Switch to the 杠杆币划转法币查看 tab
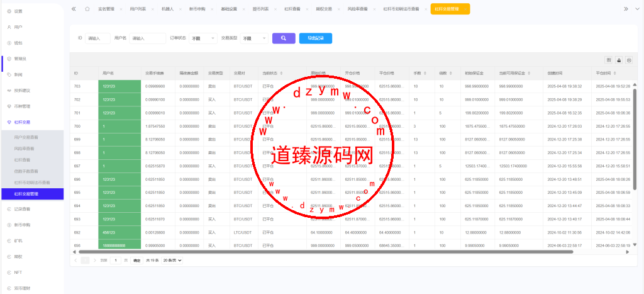The width and height of the screenshot is (644, 294). click(x=401, y=9)
